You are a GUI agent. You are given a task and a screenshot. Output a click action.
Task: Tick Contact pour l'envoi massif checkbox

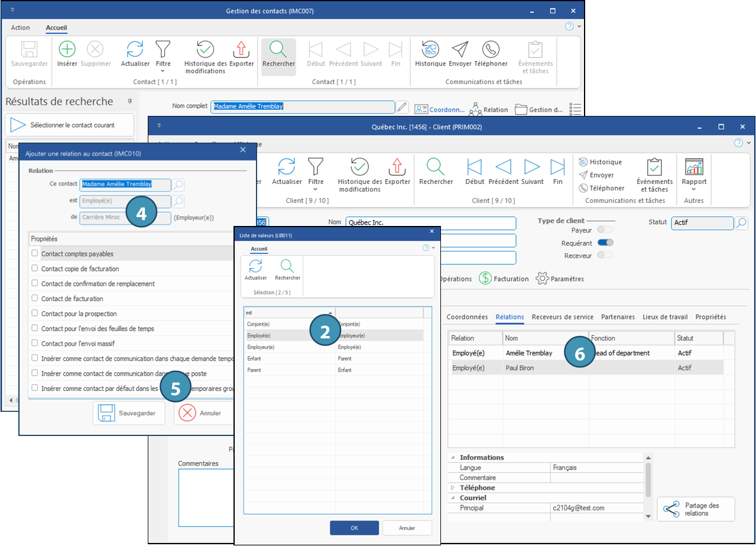[x=35, y=343]
